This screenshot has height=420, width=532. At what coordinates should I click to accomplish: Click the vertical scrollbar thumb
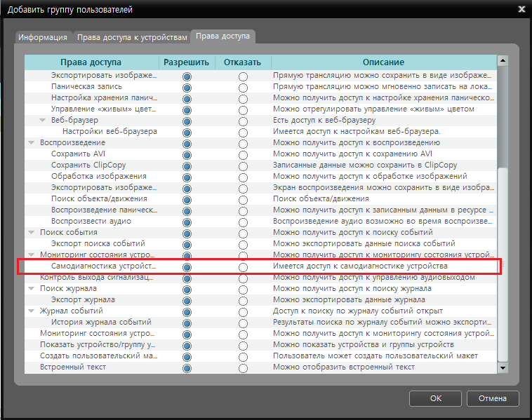tap(503, 264)
